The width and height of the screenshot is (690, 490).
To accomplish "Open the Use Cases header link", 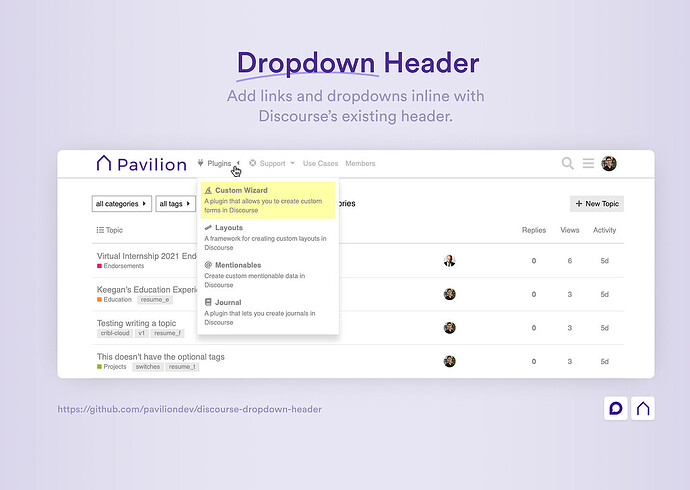I will pyautogui.click(x=320, y=163).
